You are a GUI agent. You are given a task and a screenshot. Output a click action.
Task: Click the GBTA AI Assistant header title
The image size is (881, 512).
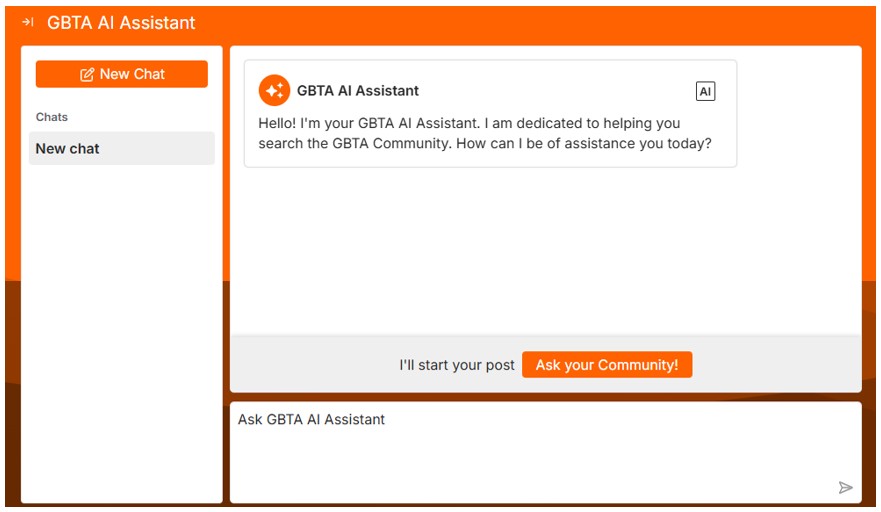pos(121,22)
